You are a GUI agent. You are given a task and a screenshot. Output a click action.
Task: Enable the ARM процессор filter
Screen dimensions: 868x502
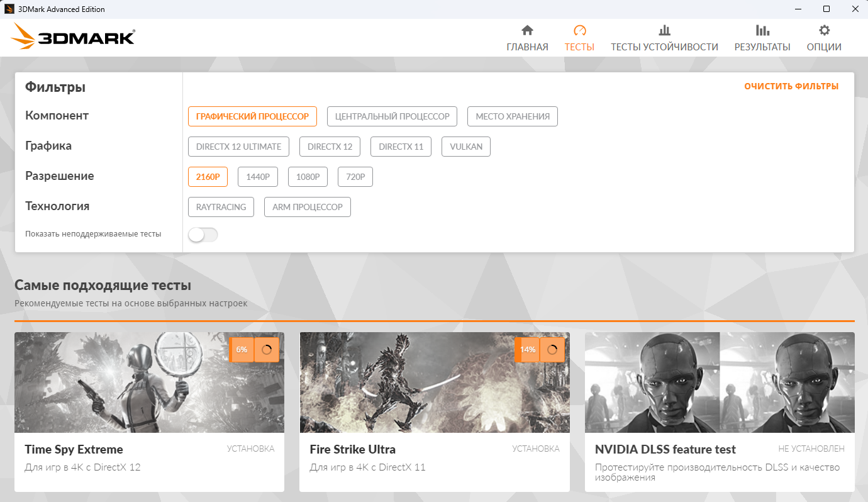point(308,207)
